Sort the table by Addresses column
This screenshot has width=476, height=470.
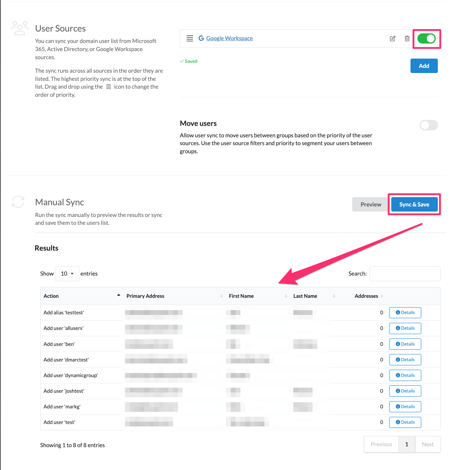(366, 296)
